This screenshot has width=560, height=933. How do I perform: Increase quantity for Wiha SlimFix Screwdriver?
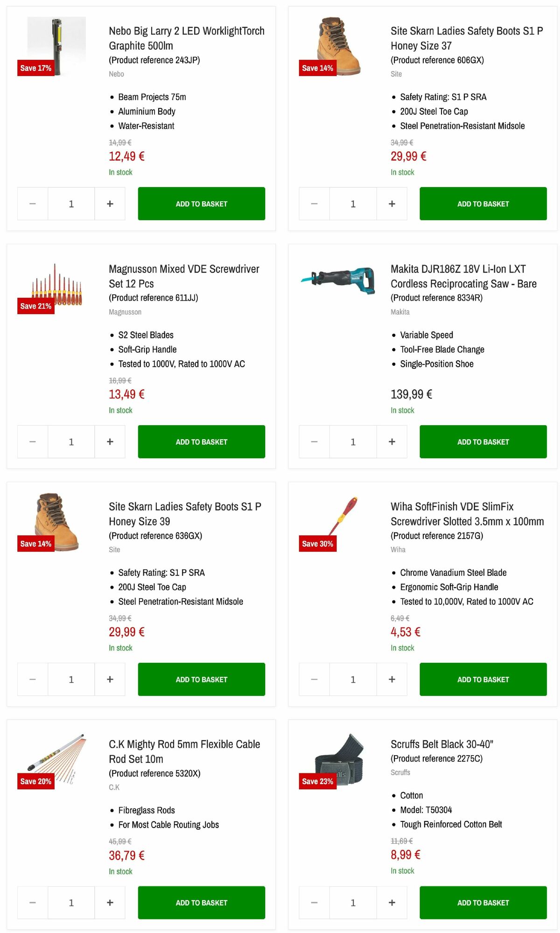[392, 679]
